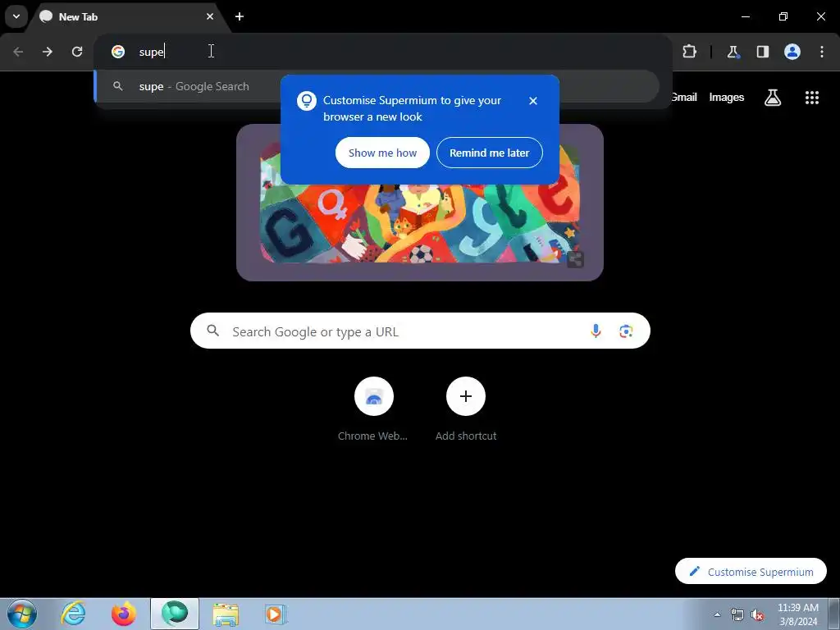This screenshot has height=630, width=840.
Task: Open the Chrome Web Store shortcut
Action: [373, 409]
